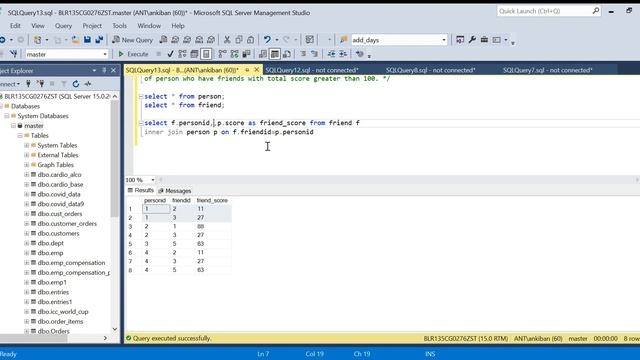Switch to the SQLQuery7.sql tab
This screenshot has height=360, width=640.
pyautogui.click(x=547, y=70)
